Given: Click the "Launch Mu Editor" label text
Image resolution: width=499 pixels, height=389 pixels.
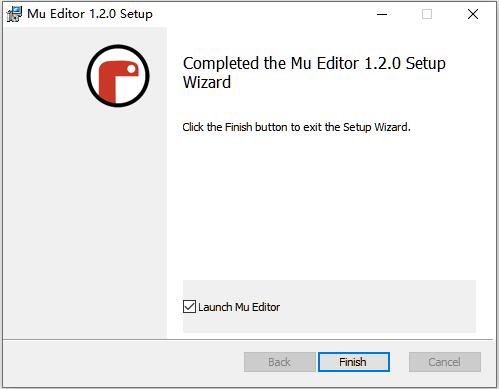Looking at the screenshot, I should 239,307.
